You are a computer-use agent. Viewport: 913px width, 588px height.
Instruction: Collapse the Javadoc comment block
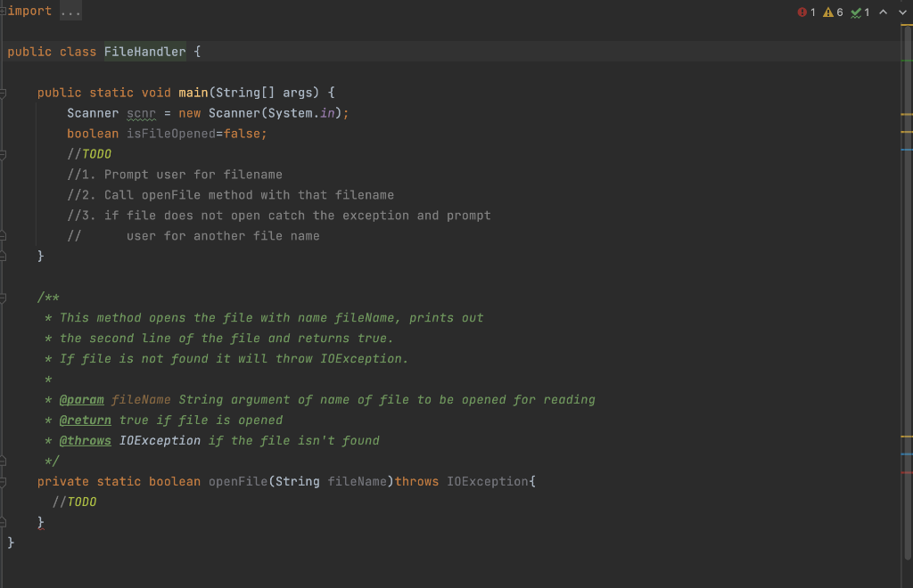(4, 297)
